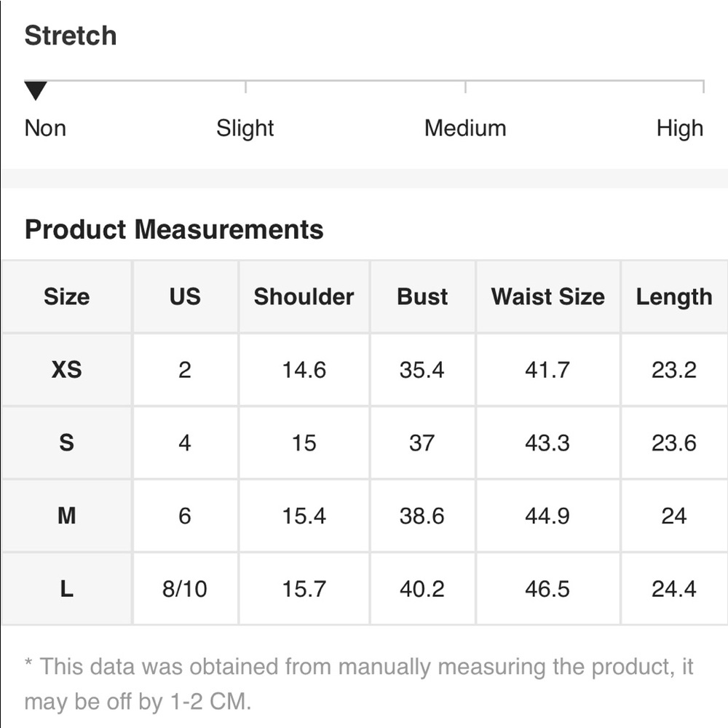Viewport: 728px width, 728px height.
Task: Click the Waist Size column header
Action: 548,297
